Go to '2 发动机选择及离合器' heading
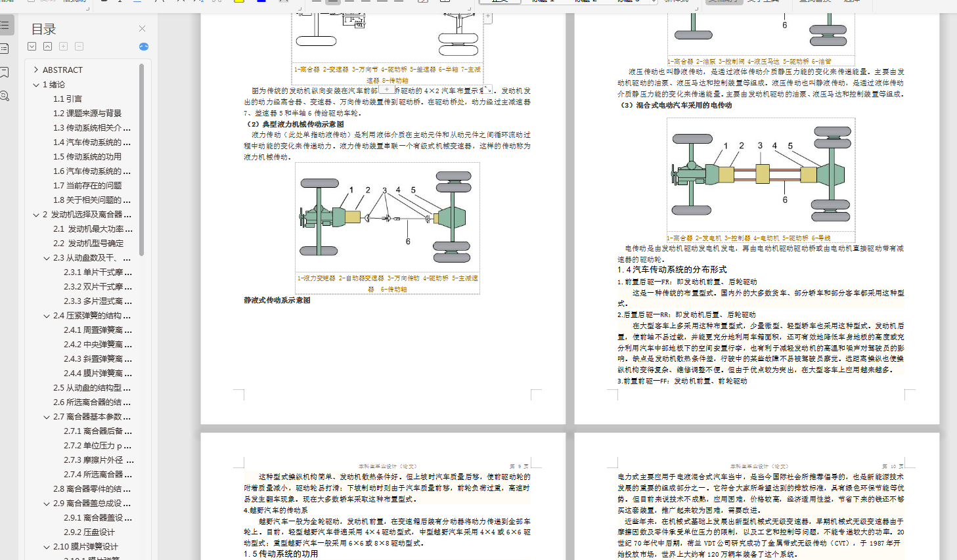This screenshot has width=957, height=560. [x=87, y=215]
